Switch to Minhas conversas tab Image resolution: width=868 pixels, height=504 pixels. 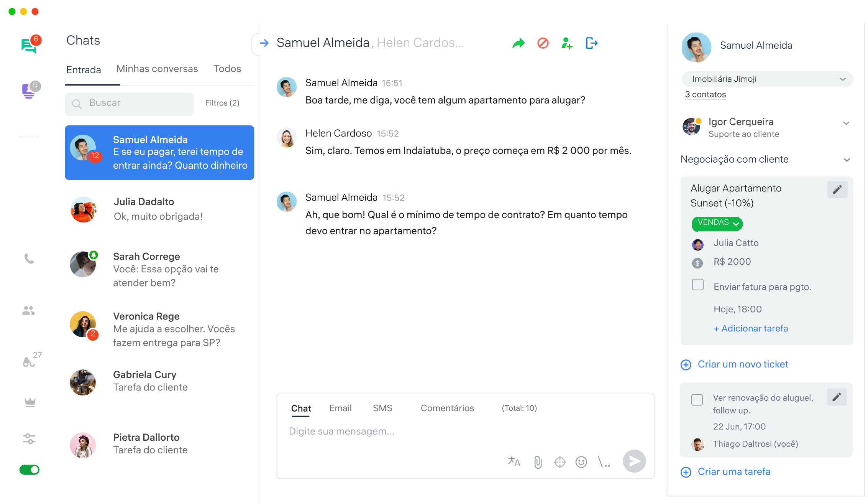point(157,69)
